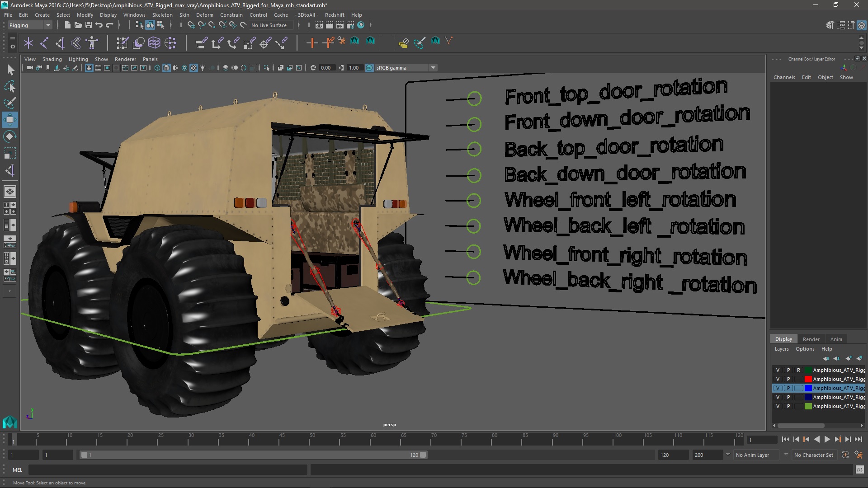Screen dimensions: 868x488
Task: Click the red color swatch of second layer
Action: (808, 379)
